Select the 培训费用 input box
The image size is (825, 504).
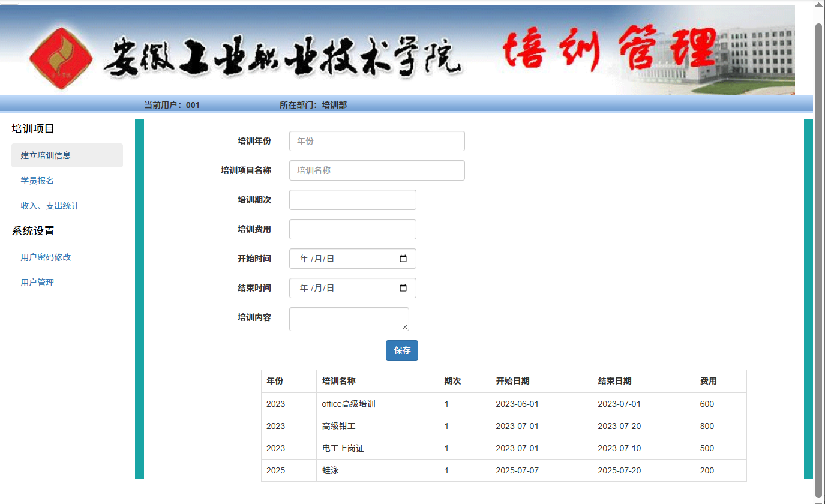point(352,229)
